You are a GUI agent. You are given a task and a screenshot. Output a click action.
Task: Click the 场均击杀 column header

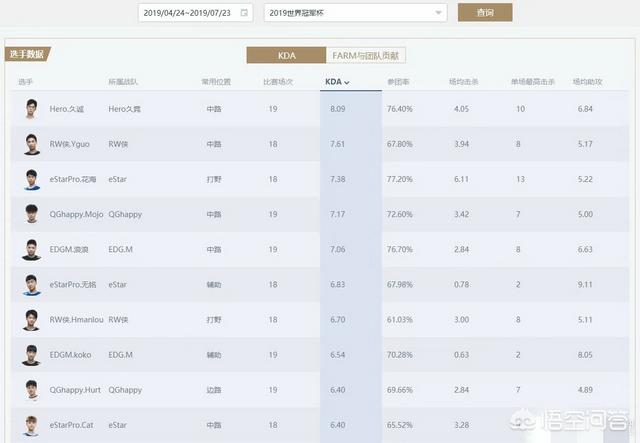[x=464, y=82]
